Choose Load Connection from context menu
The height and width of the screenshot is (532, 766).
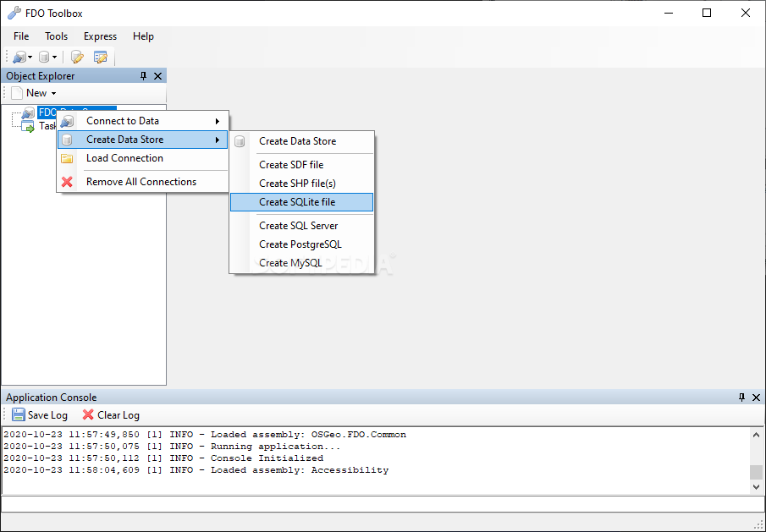click(x=143, y=158)
